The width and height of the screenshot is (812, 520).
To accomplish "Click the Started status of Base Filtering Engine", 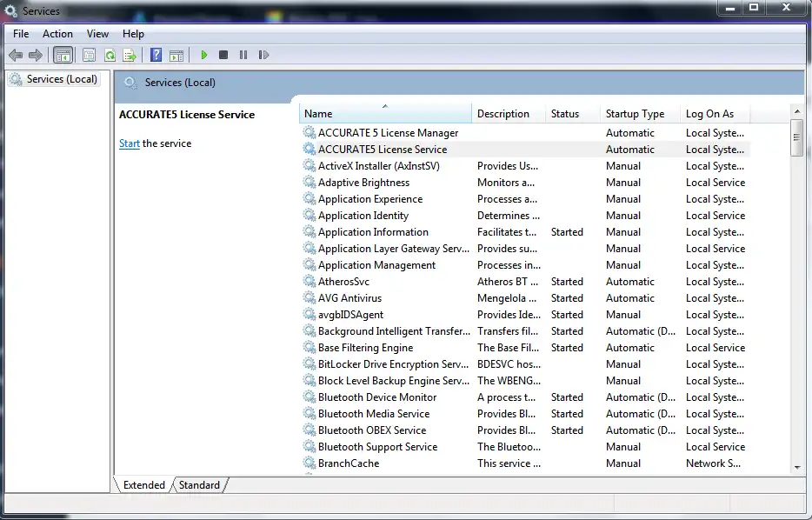I will [x=567, y=348].
